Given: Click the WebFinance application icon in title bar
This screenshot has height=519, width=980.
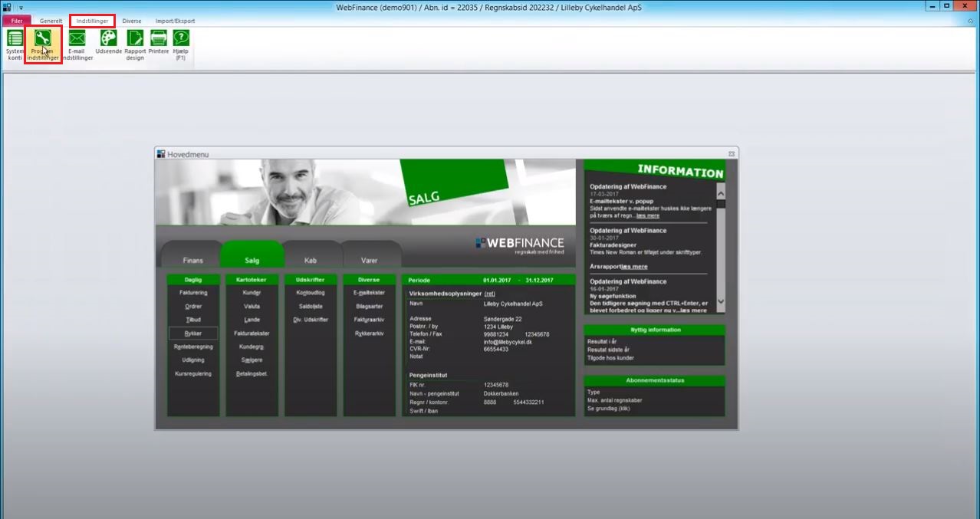Looking at the screenshot, I should (7, 7).
